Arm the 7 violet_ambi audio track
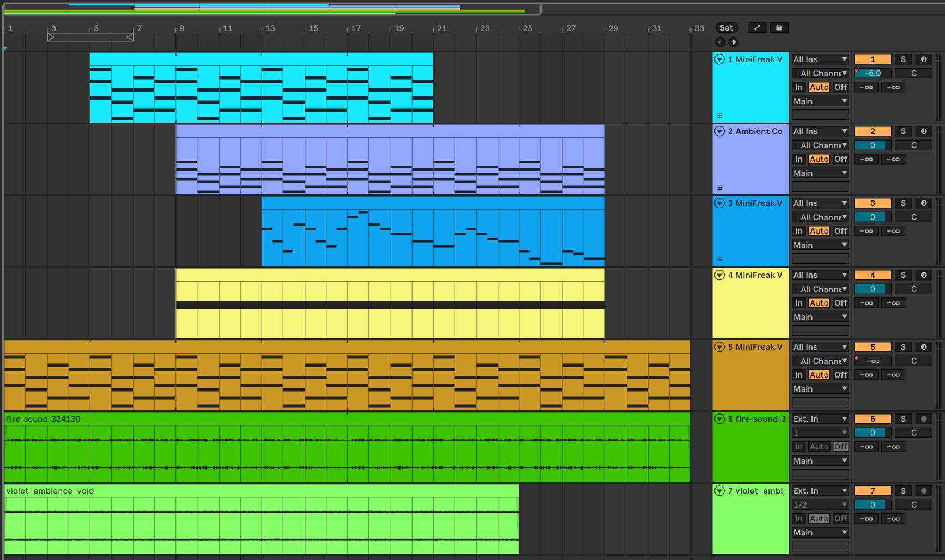The image size is (945, 560). [924, 491]
